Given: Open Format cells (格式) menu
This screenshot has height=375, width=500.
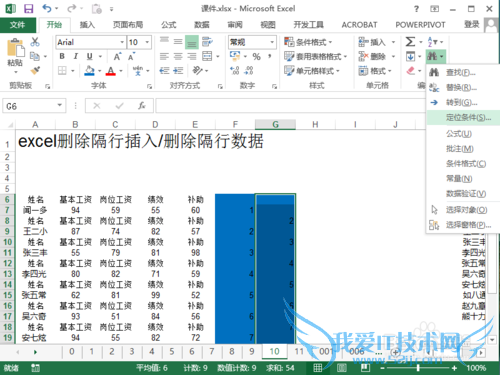Looking at the screenshot, I should [375, 71].
